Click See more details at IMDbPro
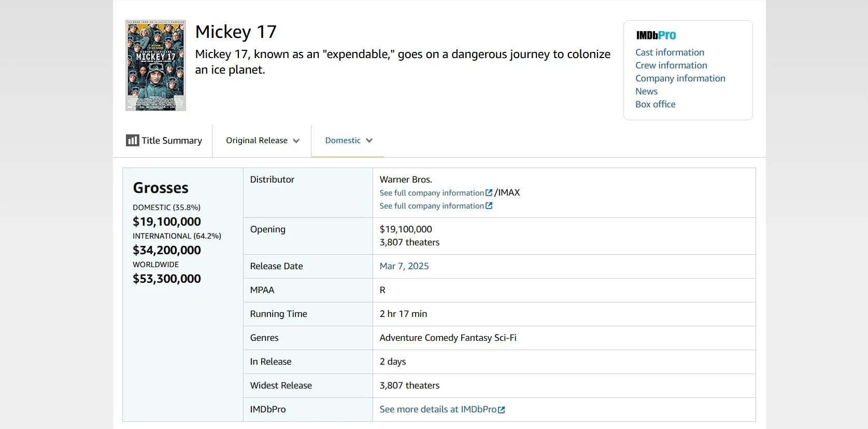This screenshot has width=868, height=429. [437, 409]
